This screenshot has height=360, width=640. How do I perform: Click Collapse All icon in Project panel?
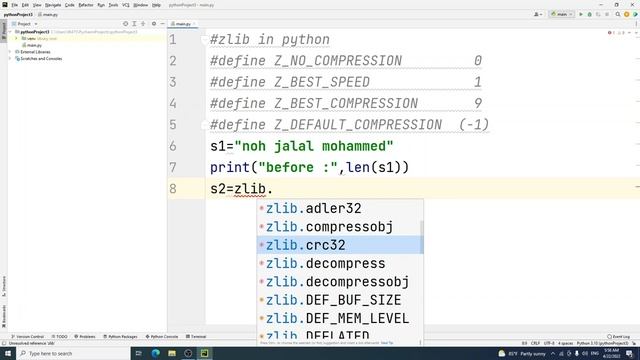[143, 24]
